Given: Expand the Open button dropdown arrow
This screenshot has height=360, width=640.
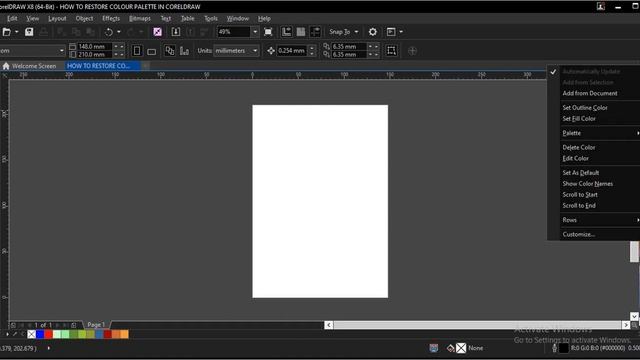Looking at the screenshot, I should (x=17, y=32).
